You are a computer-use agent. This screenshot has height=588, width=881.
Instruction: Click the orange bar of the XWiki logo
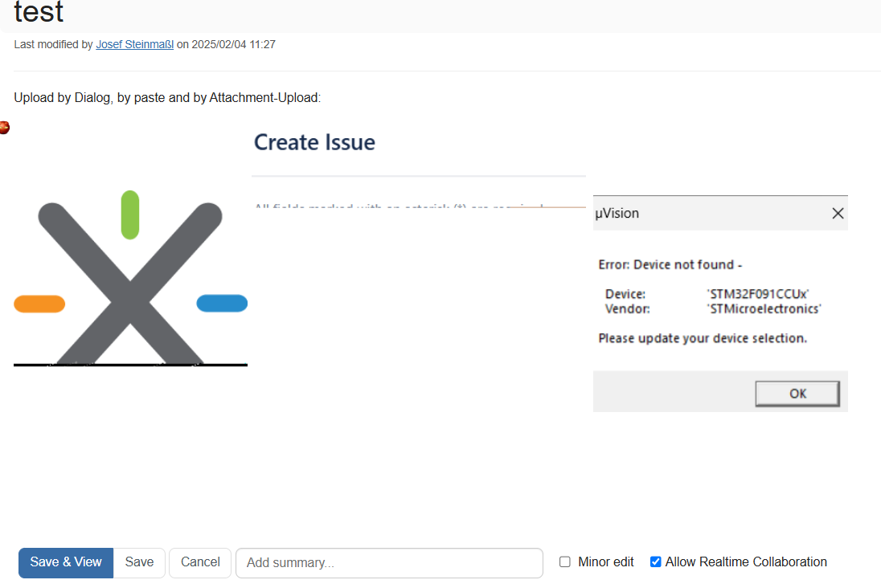[39, 304]
